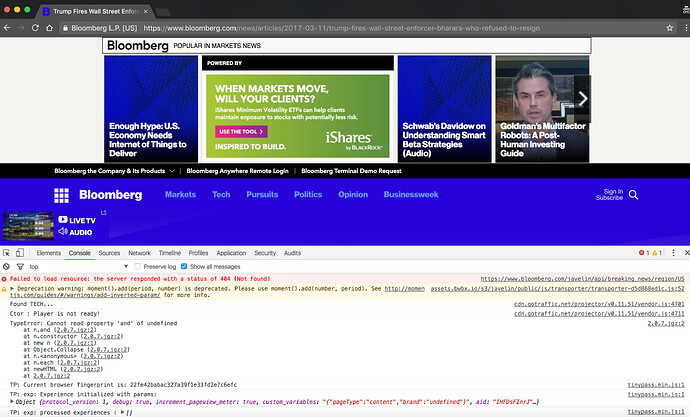This screenshot has height=417, width=690.
Task: Switch to the Security tab
Action: [x=265, y=253]
